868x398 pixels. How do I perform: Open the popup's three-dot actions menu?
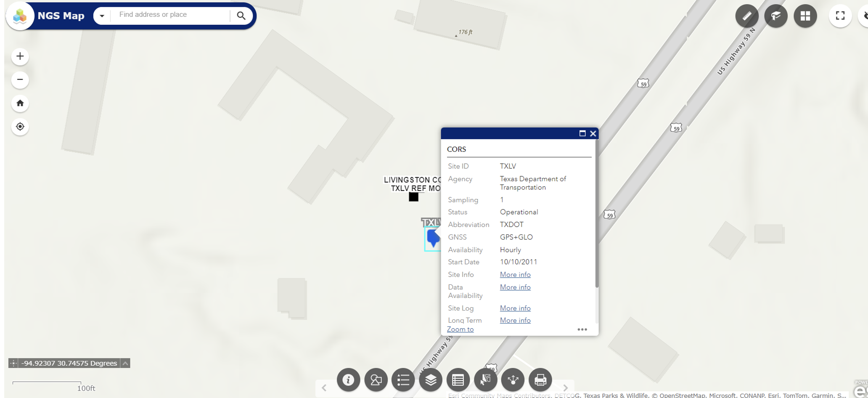(582, 329)
